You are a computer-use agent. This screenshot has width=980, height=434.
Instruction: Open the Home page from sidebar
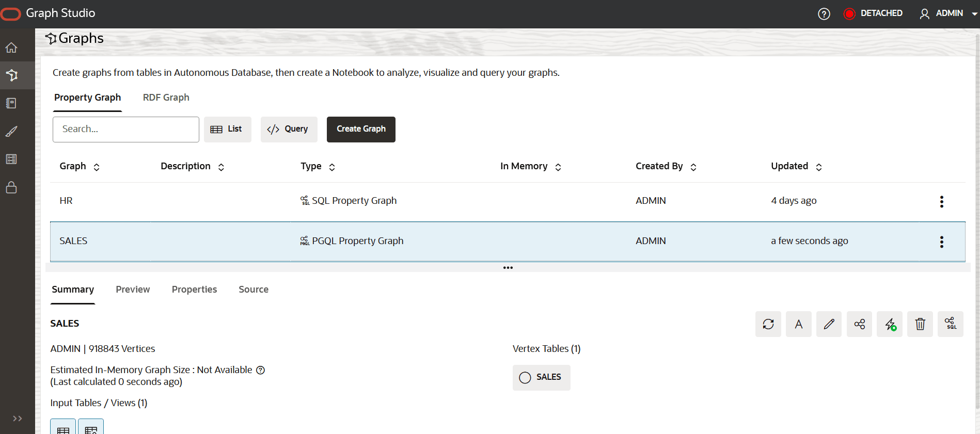pyautogui.click(x=11, y=47)
